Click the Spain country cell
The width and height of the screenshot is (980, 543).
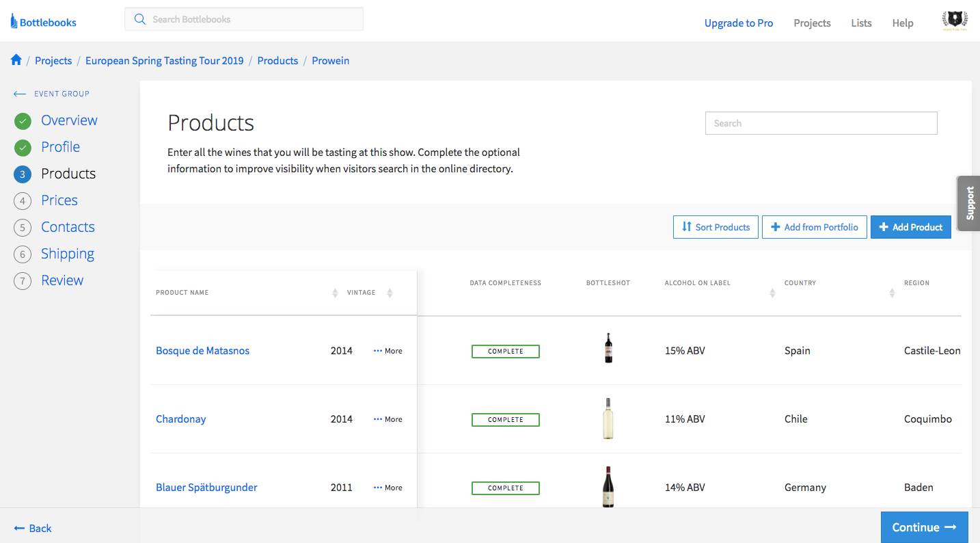click(x=798, y=351)
